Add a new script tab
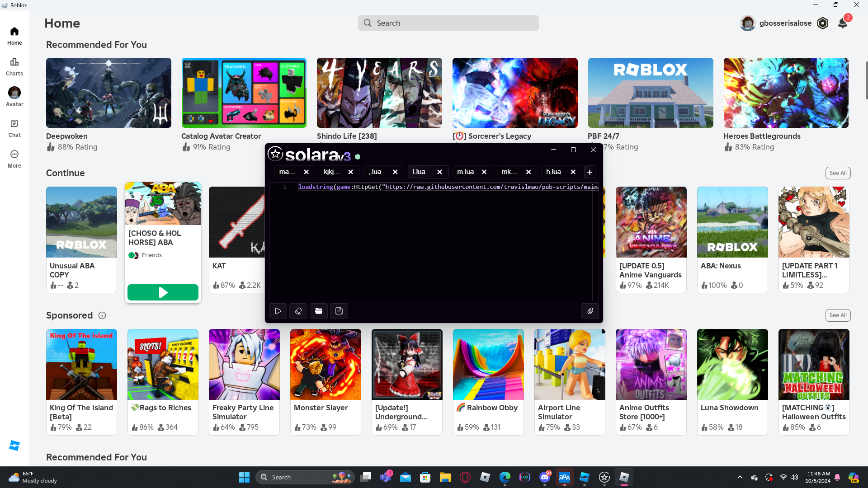868x488 pixels. [590, 172]
